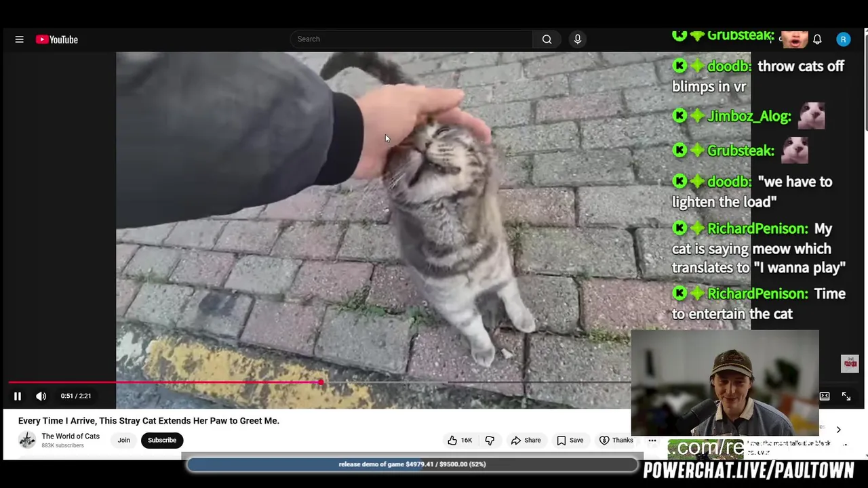Click the Join button
Image resolution: width=868 pixels, height=488 pixels.
click(x=123, y=440)
